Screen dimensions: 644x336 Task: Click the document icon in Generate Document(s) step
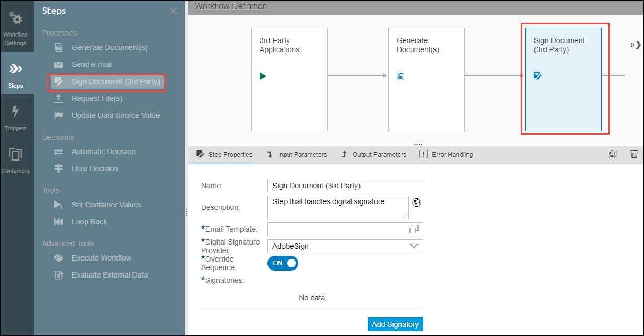click(x=400, y=76)
